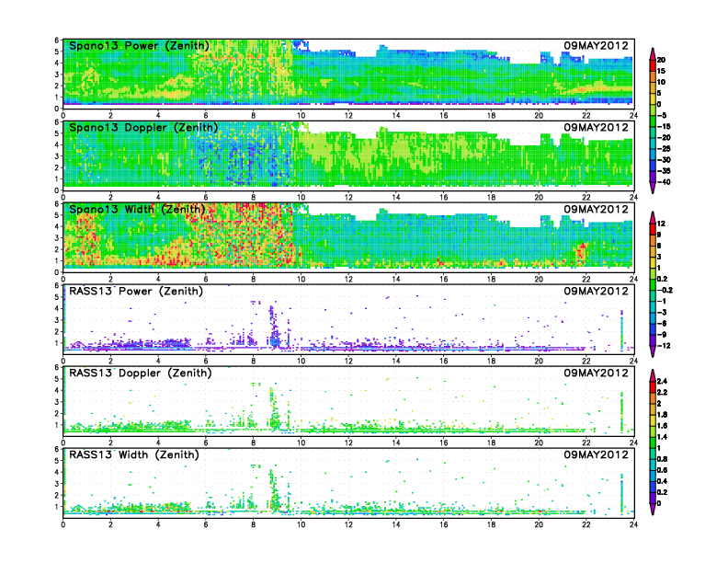Viewport: 728px width, 563px height.
Task: Click height tick "6" on Spano13 Power y-axis
Action: (x=57, y=40)
